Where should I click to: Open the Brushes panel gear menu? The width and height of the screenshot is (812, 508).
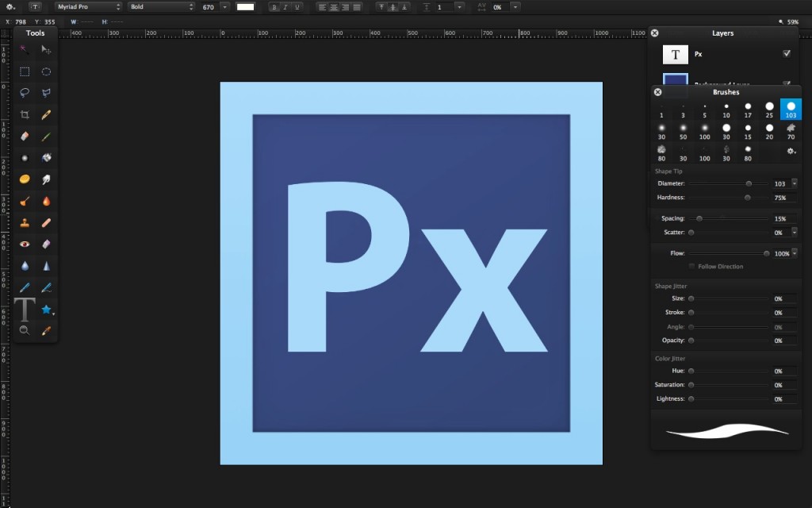(x=791, y=152)
